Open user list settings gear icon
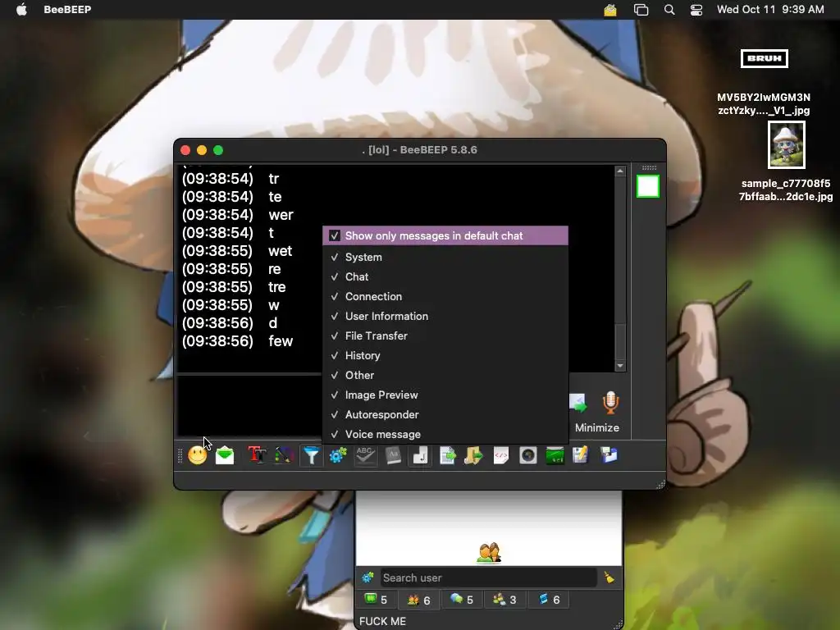The width and height of the screenshot is (840, 630). 367,577
